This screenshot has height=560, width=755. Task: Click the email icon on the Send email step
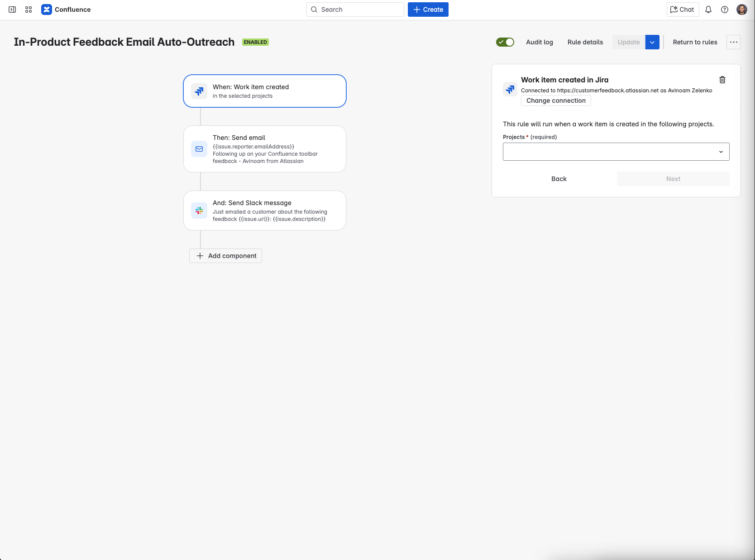click(x=199, y=149)
